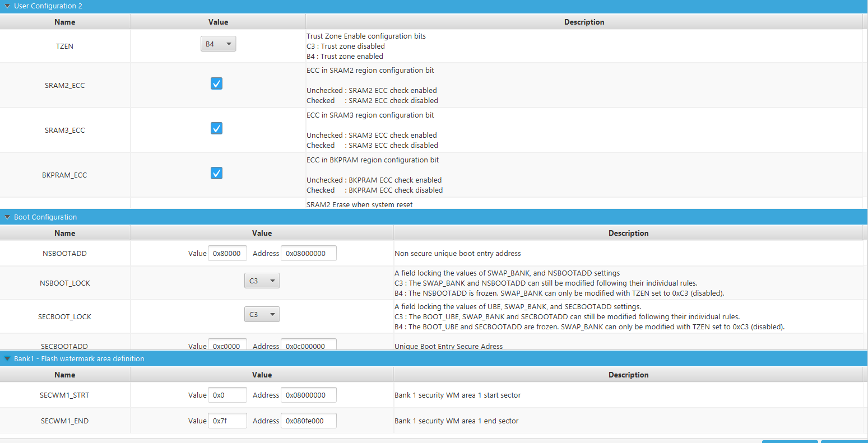
Task: Edit the SECBOOTADD value field
Action: click(x=227, y=346)
